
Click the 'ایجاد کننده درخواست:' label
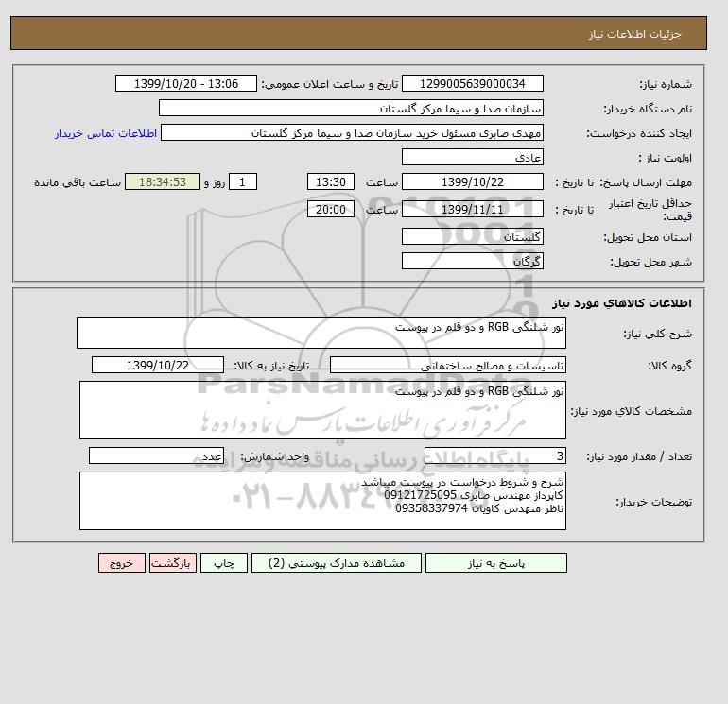point(639,133)
